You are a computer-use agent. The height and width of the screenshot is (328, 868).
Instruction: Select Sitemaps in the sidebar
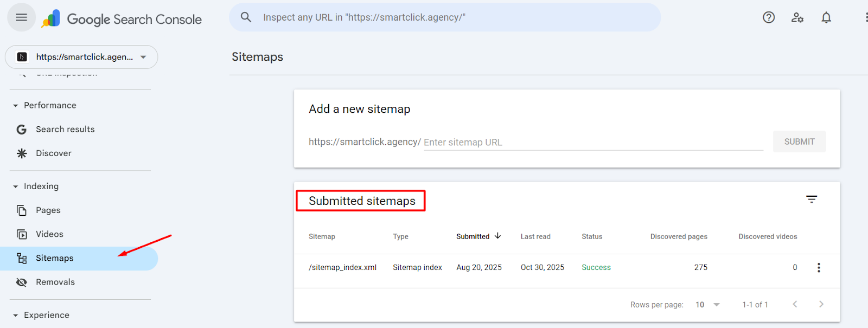coord(79,259)
